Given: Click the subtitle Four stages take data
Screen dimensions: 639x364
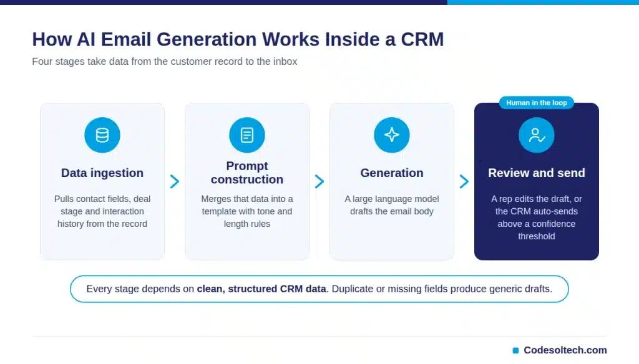Looking at the screenshot, I should [165, 62].
